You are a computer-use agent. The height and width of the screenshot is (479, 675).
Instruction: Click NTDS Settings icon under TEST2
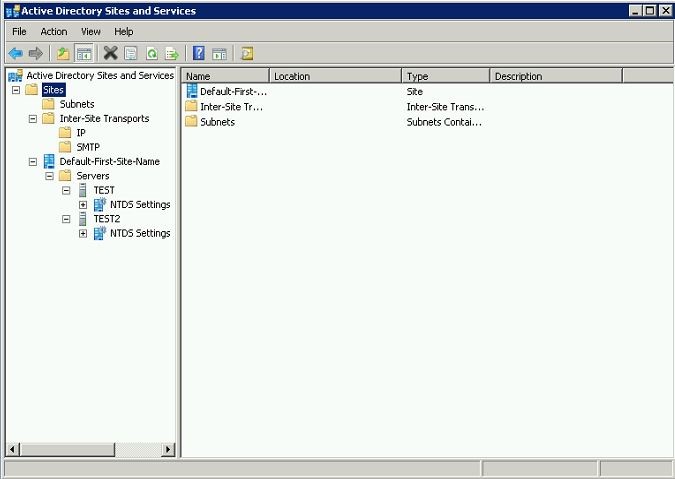(100, 233)
